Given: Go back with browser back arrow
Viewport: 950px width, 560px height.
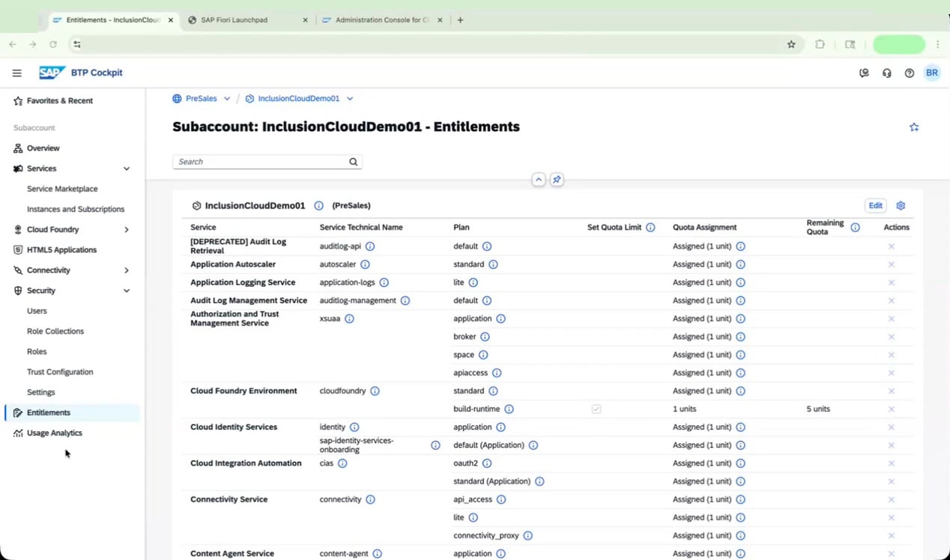Looking at the screenshot, I should (x=13, y=44).
